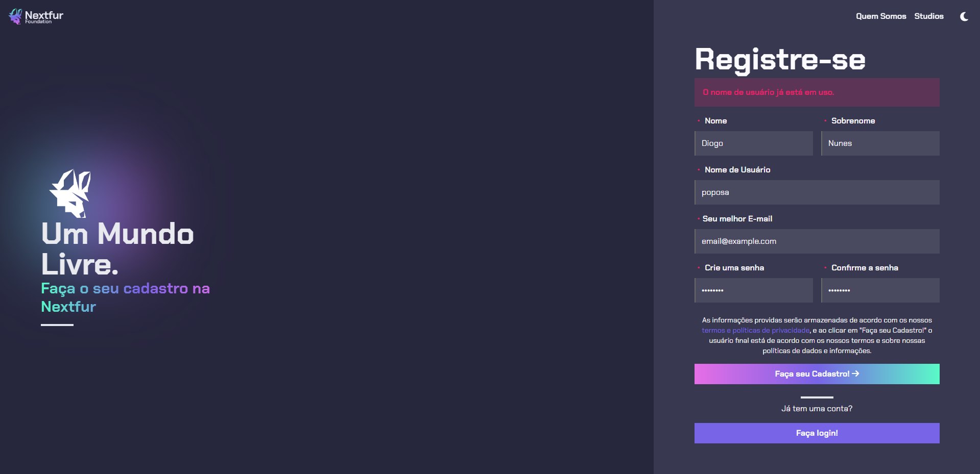Click the username already in use error banner

817,92
